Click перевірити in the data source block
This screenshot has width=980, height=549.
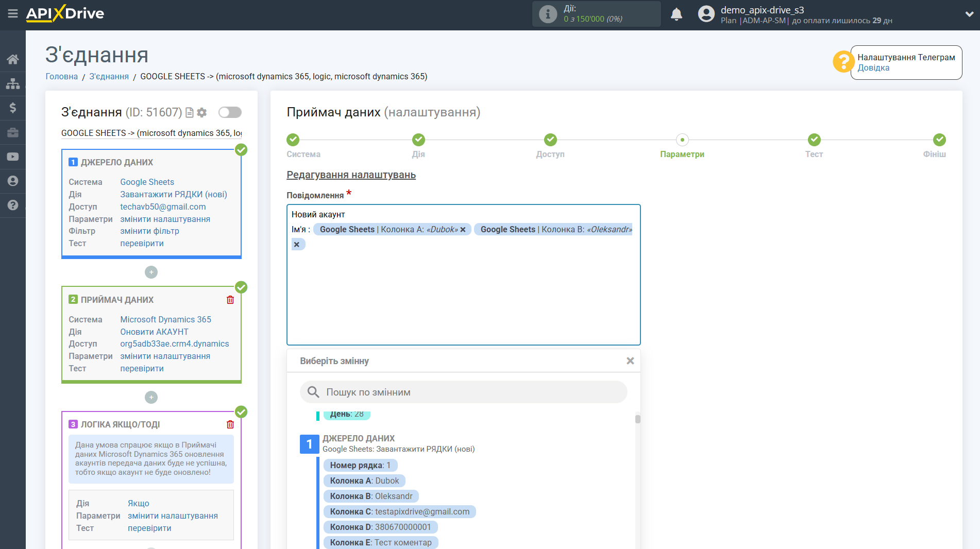coord(142,243)
